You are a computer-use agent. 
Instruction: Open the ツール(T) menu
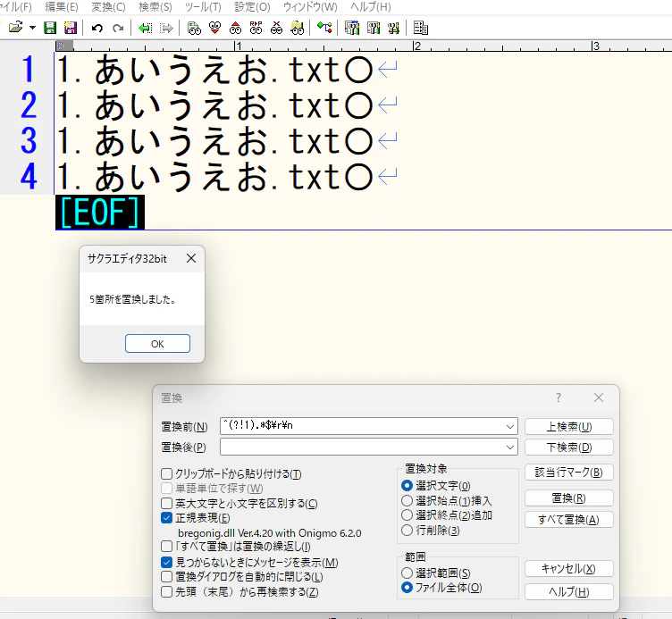203,7
